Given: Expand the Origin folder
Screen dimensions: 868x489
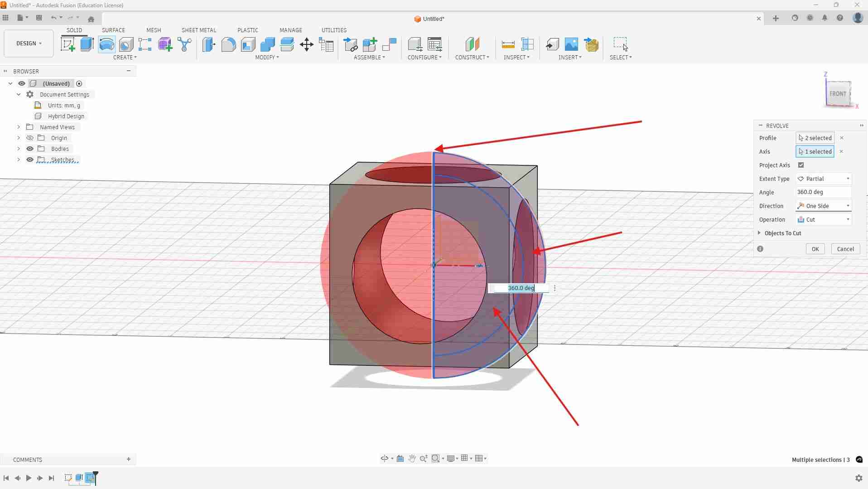Looking at the screenshot, I should [x=19, y=138].
